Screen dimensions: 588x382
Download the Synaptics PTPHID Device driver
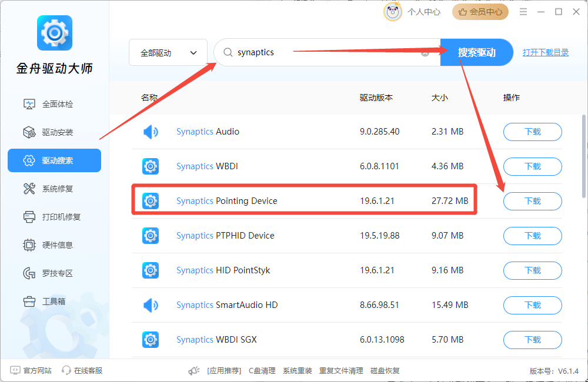[533, 236]
